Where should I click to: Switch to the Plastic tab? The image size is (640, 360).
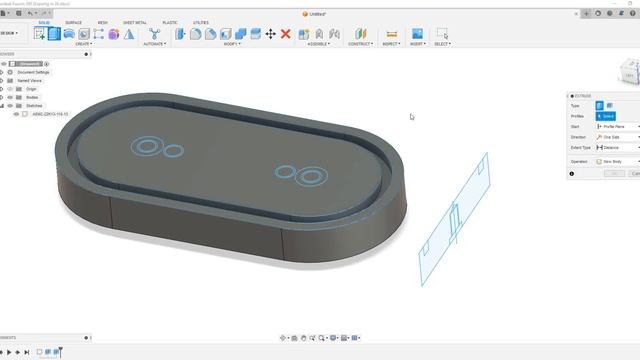tap(170, 22)
